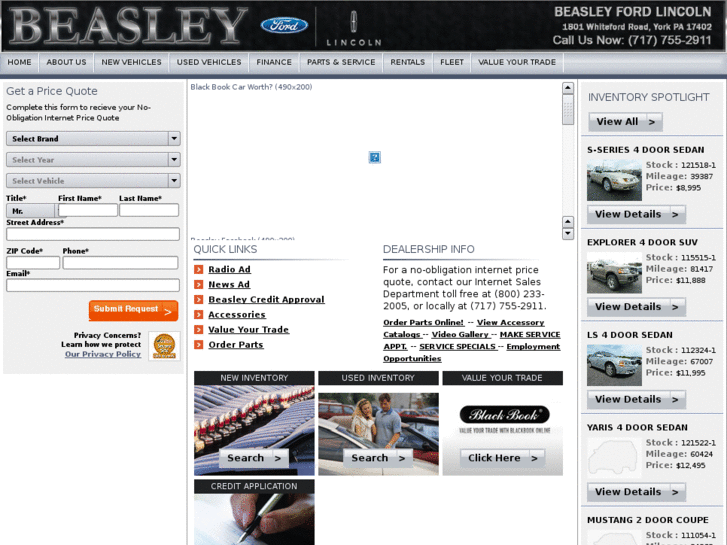Open the Accessories quick link
Image resolution: width=727 pixels, height=545 pixels.
(237, 314)
